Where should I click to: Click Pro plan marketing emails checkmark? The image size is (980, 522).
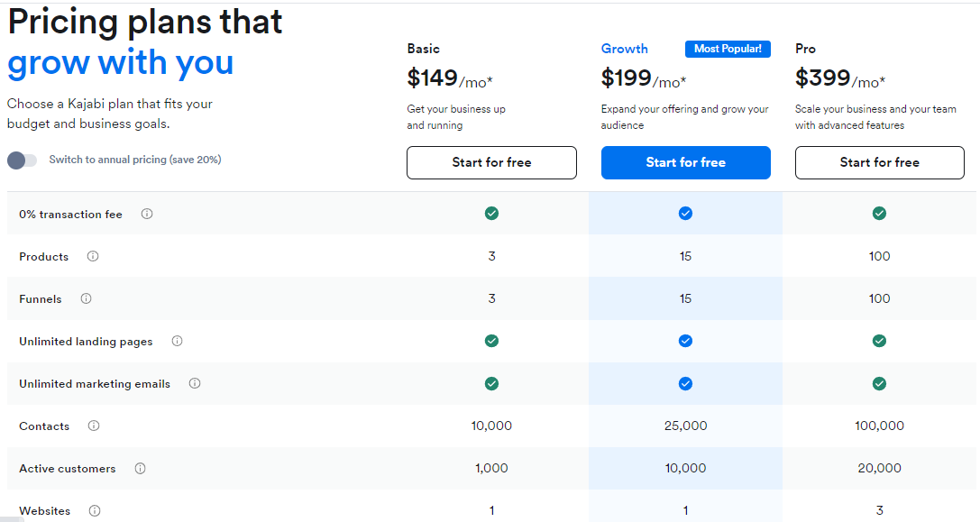pos(879,383)
